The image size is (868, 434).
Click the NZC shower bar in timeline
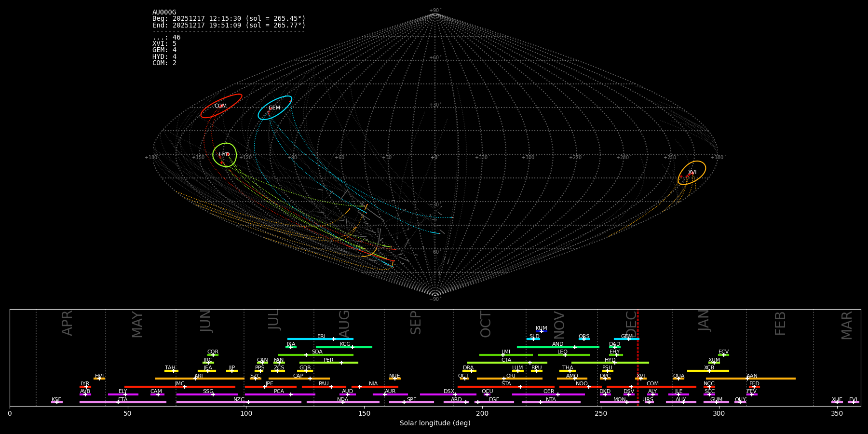click(239, 402)
